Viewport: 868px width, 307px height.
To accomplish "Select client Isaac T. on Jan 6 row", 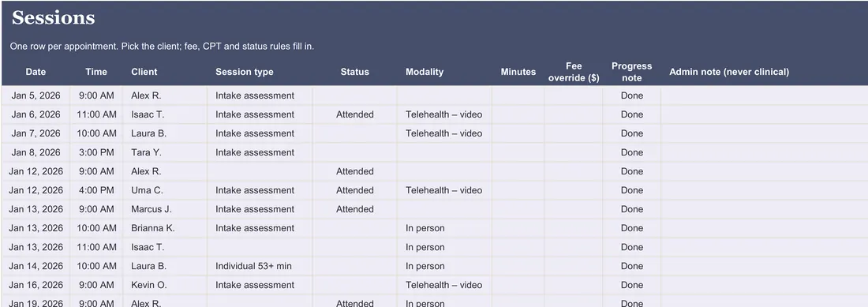I will pyautogui.click(x=165, y=114).
